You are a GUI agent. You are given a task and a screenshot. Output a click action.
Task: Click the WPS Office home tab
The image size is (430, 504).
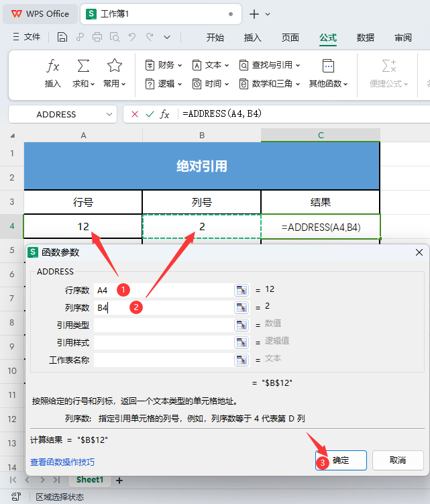coord(40,14)
